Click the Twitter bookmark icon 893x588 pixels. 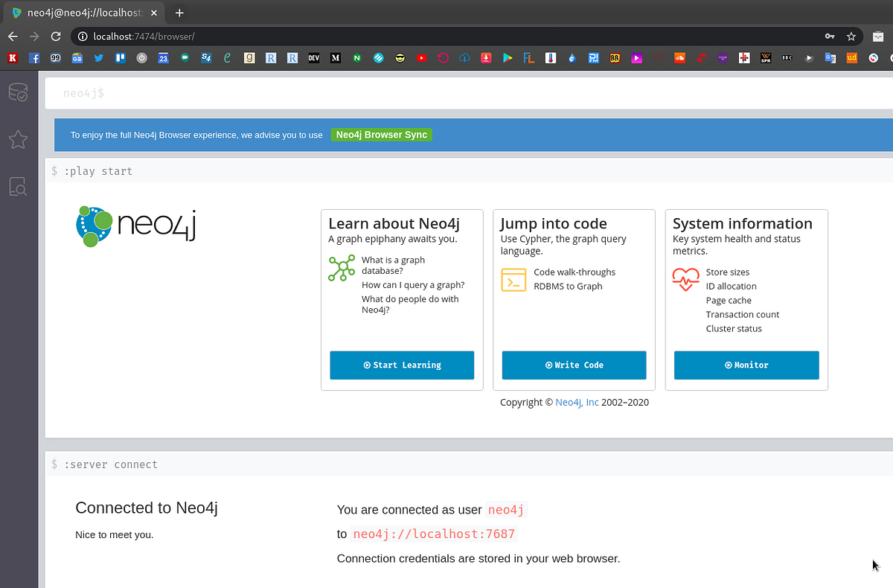(x=98, y=57)
